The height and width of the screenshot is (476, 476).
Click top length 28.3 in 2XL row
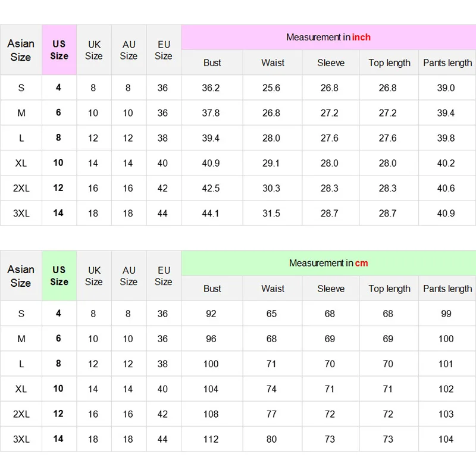(x=387, y=188)
